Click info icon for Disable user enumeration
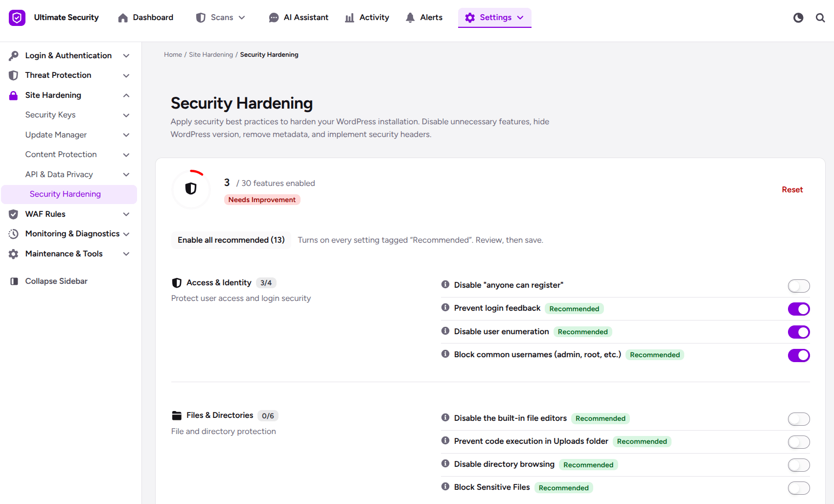This screenshot has width=834, height=504. point(445,331)
